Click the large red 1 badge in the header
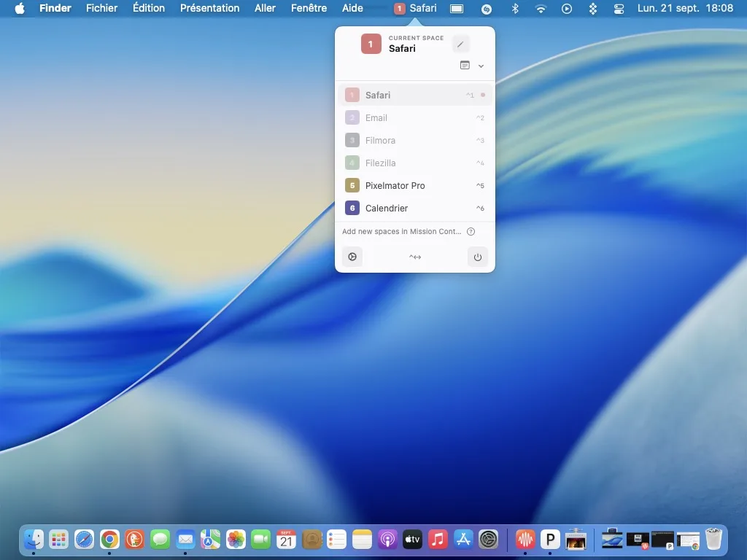The width and height of the screenshot is (747, 560). [x=371, y=44]
